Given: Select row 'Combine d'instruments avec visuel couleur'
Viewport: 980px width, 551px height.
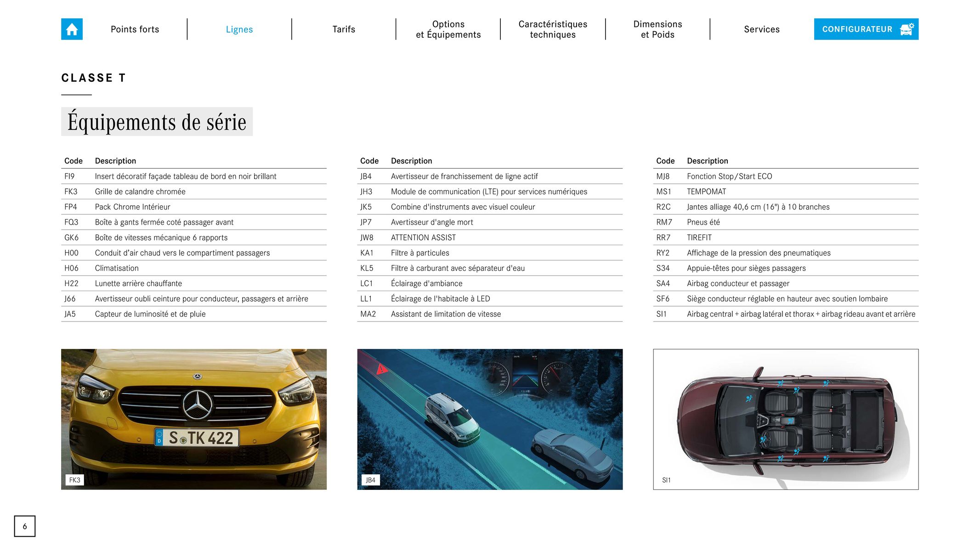Looking at the screenshot, I should pyautogui.click(x=490, y=207).
